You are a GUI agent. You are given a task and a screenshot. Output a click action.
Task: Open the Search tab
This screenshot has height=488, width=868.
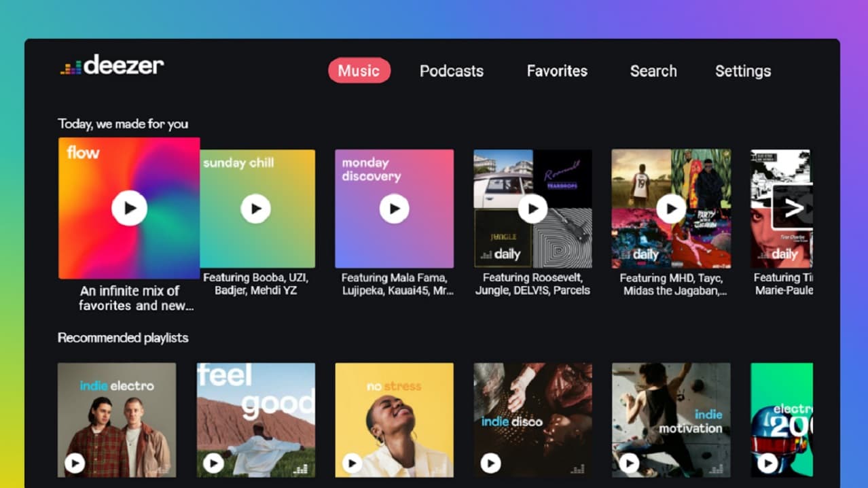(653, 71)
